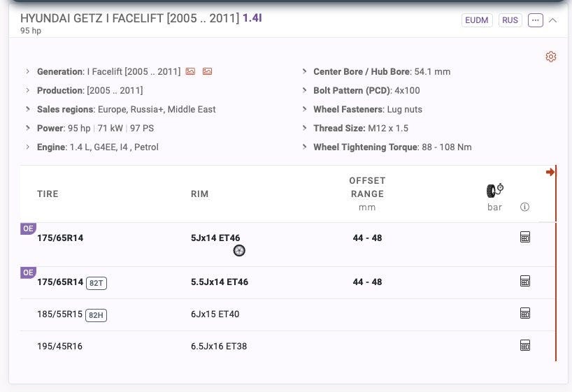Click rim 6.5Jx16 ET38
Viewport: 572px width, 392px height.
219,346
